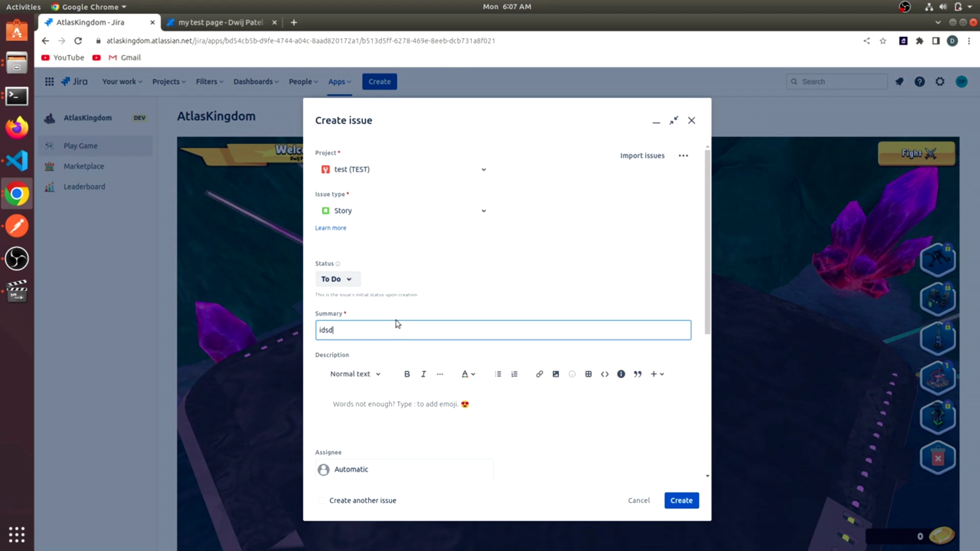
Task: Switch to my test page browser tab
Action: tap(220, 22)
